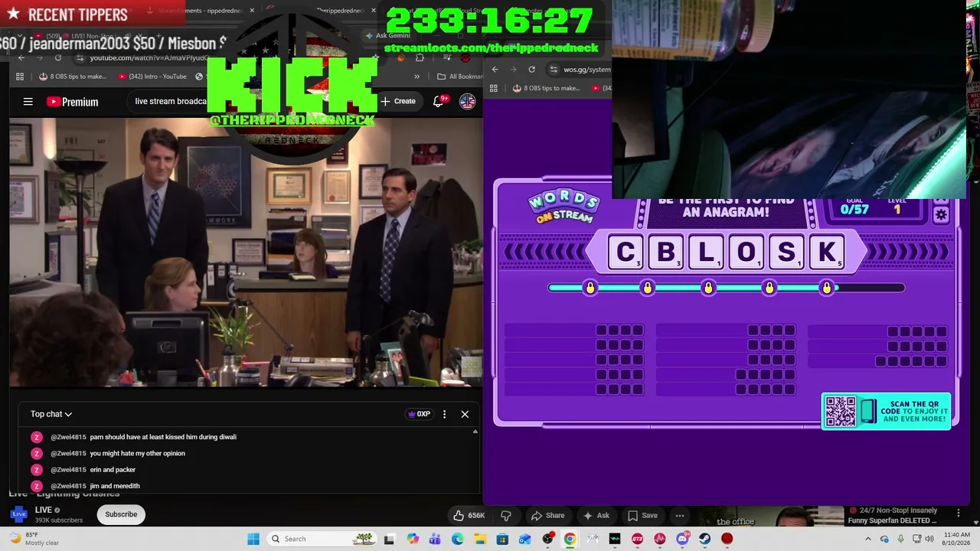
Task: Click the QR code in the game
Action: tap(841, 411)
